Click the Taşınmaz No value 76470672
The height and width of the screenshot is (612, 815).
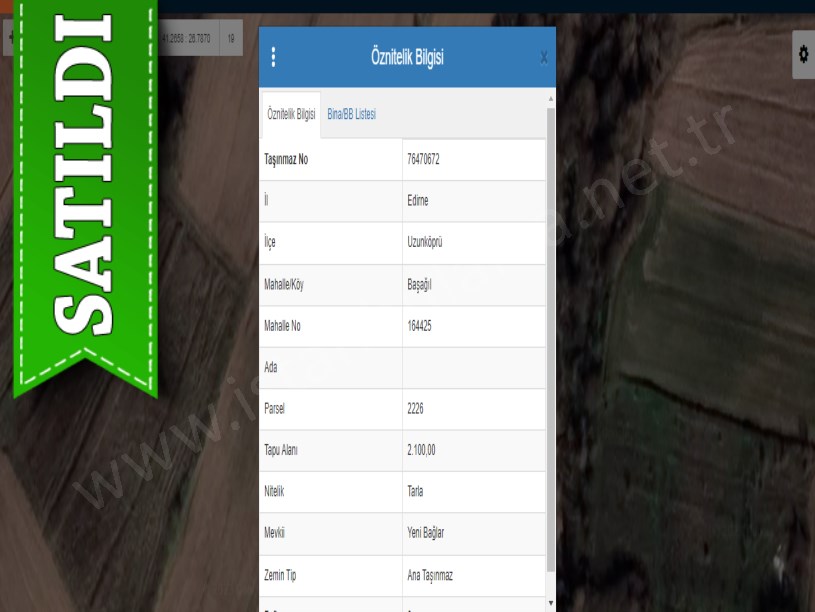tap(424, 160)
